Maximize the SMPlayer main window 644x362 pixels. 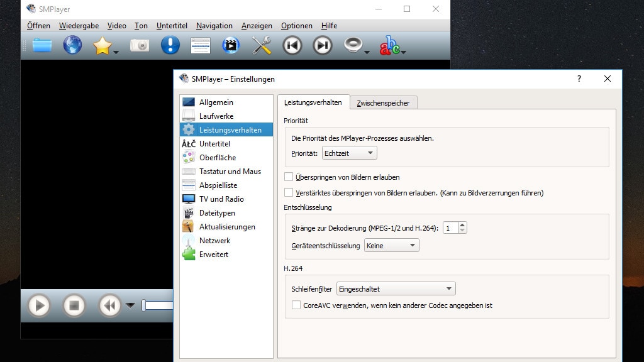point(407,9)
